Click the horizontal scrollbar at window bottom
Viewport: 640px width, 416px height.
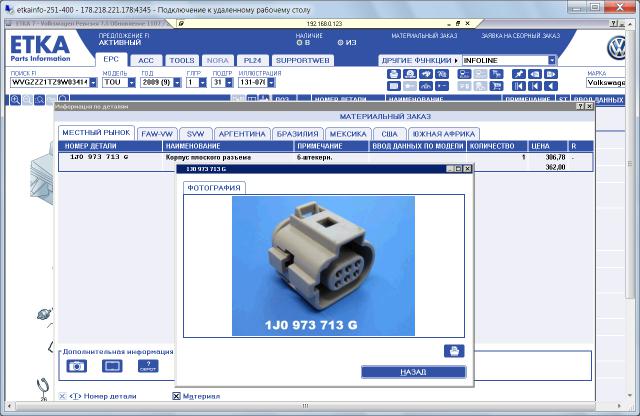coord(313,406)
